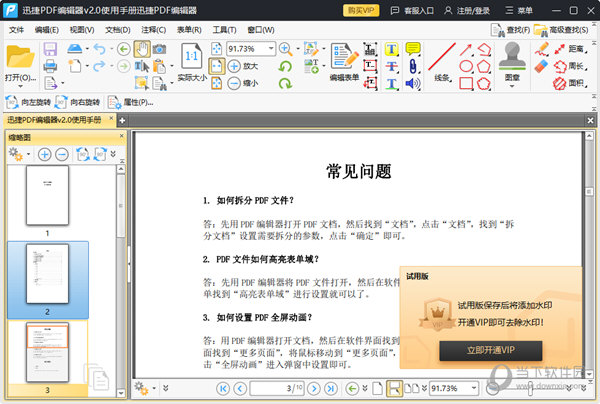Expand the zoom magnifier tool dropdown arrow
Image resolution: width=600 pixels, height=404 pixels.
(x=298, y=49)
